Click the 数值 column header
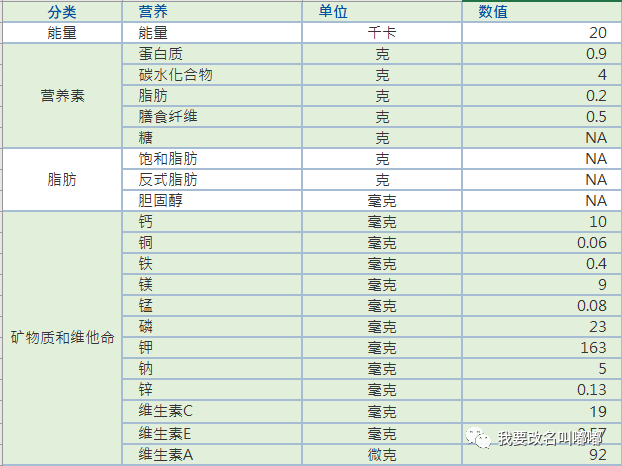622x466 pixels. pos(542,12)
